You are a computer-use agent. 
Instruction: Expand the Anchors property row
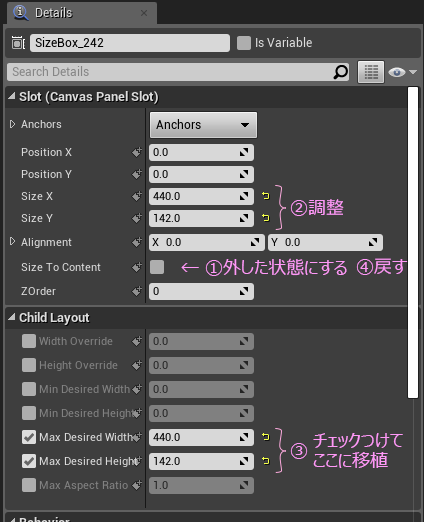pyautogui.click(x=12, y=124)
